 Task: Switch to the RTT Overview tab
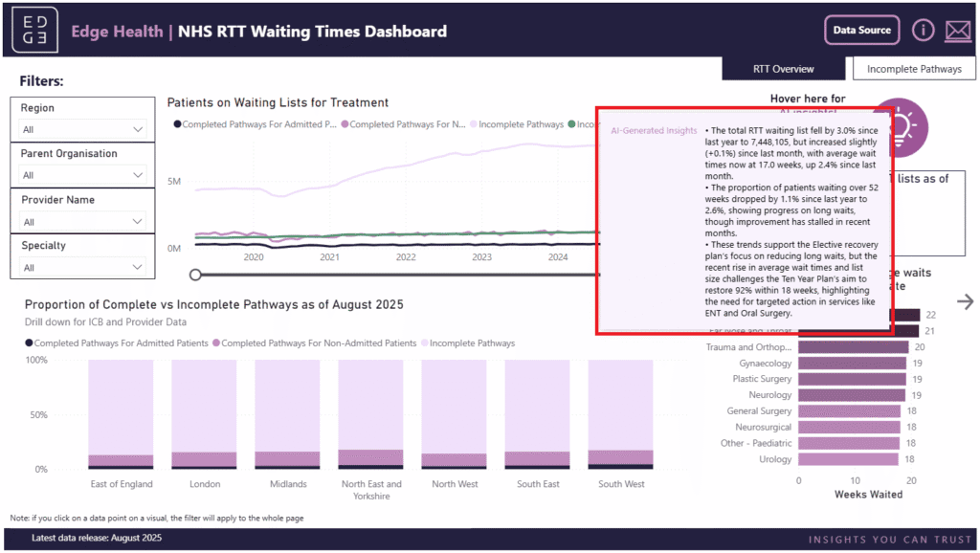(x=783, y=69)
